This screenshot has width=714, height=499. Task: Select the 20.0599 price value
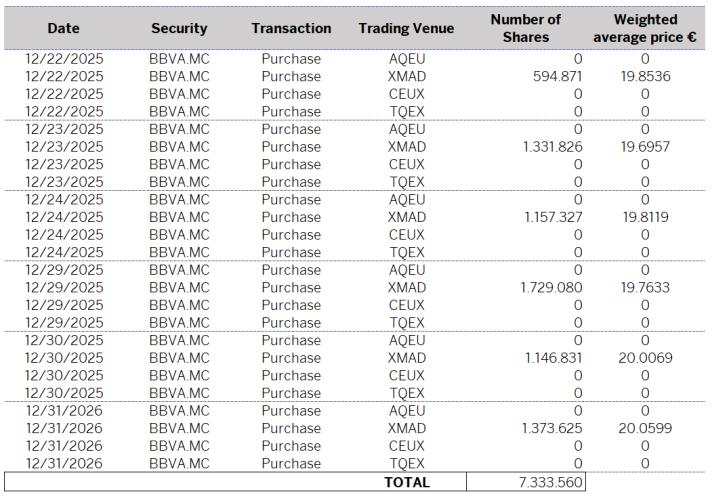pos(645,428)
